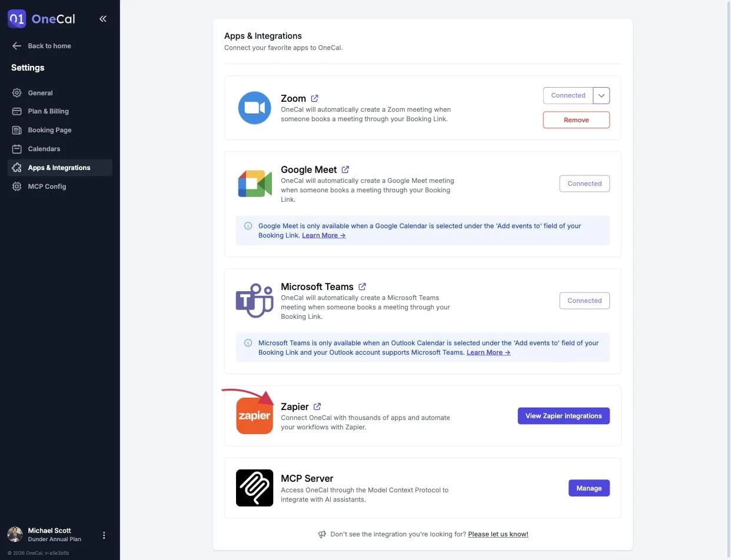The height and width of the screenshot is (560, 731).
Task: Click the Google Meet logo
Action: pos(255,184)
